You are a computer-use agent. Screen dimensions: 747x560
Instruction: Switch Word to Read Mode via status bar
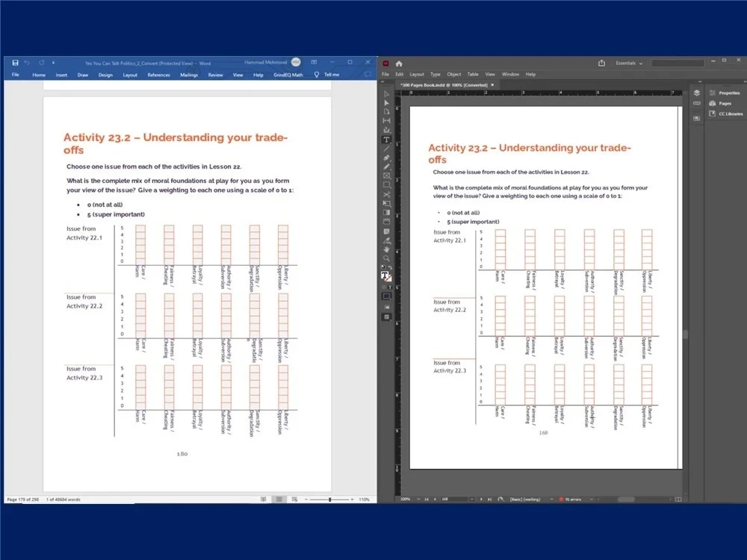tap(263, 499)
